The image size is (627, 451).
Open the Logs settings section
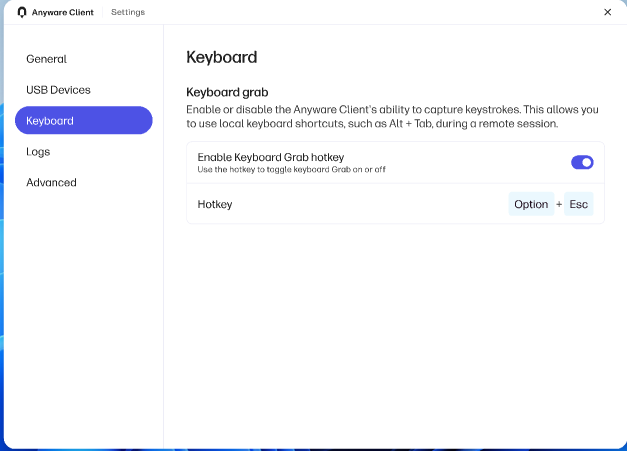click(38, 152)
